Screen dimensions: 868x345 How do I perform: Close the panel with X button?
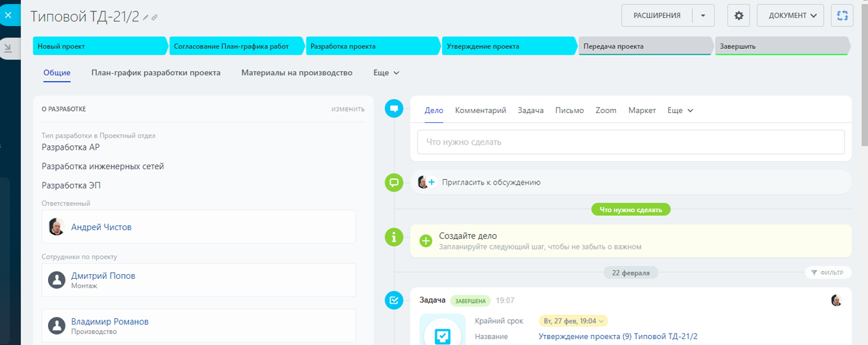[9, 14]
